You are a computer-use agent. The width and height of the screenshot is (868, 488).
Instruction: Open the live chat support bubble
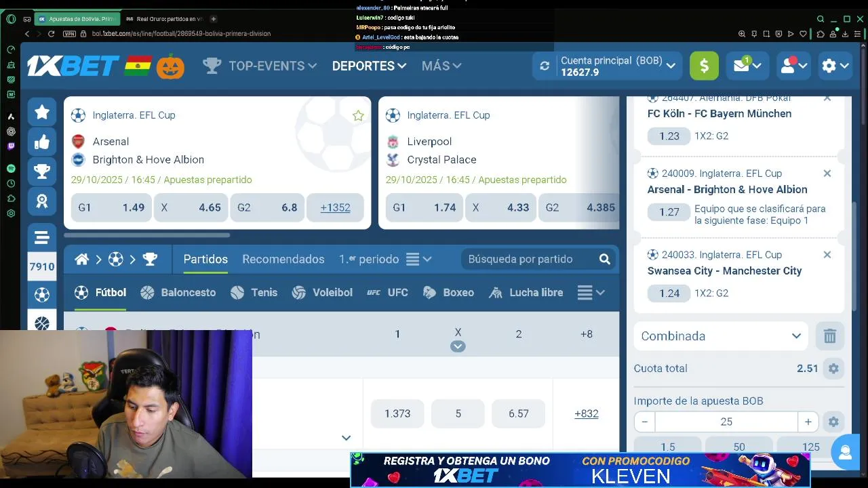tap(845, 453)
